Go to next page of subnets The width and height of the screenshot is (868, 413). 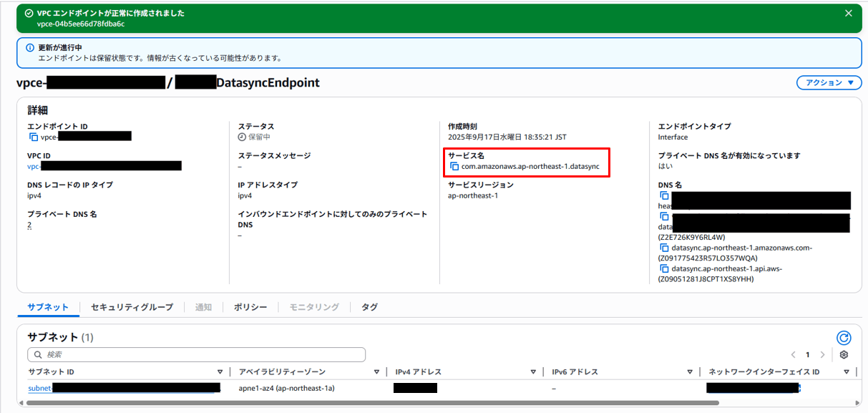pyautogui.click(x=822, y=354)
